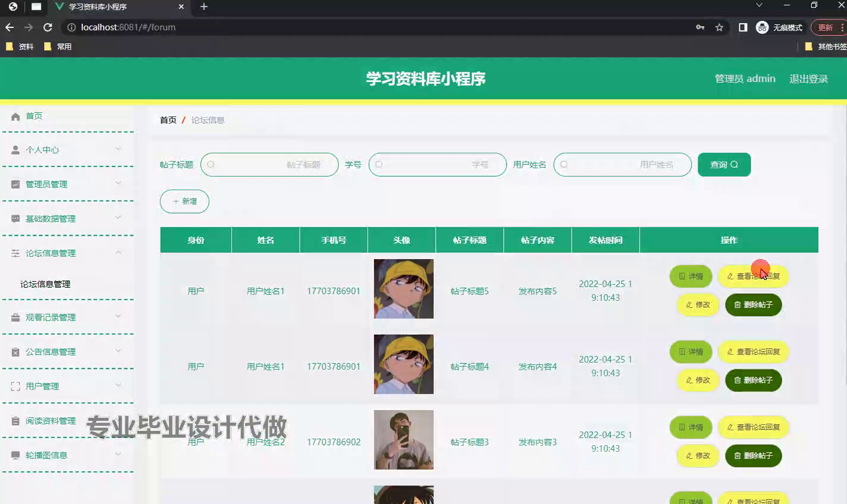The width and height of the screenshot is (847, 504).
Task: Click the 管理员 admin label in header
Action: click(x=745, y=79)
